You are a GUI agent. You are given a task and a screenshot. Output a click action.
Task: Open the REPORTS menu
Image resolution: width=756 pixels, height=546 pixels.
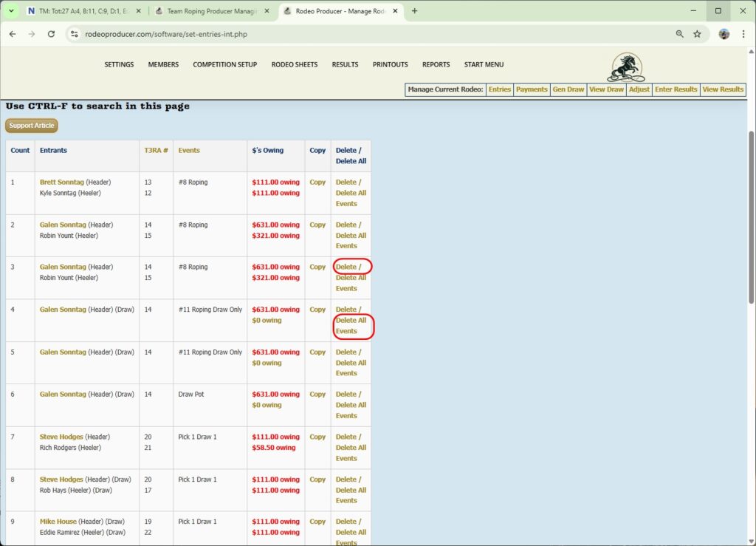tap(436, 64)
